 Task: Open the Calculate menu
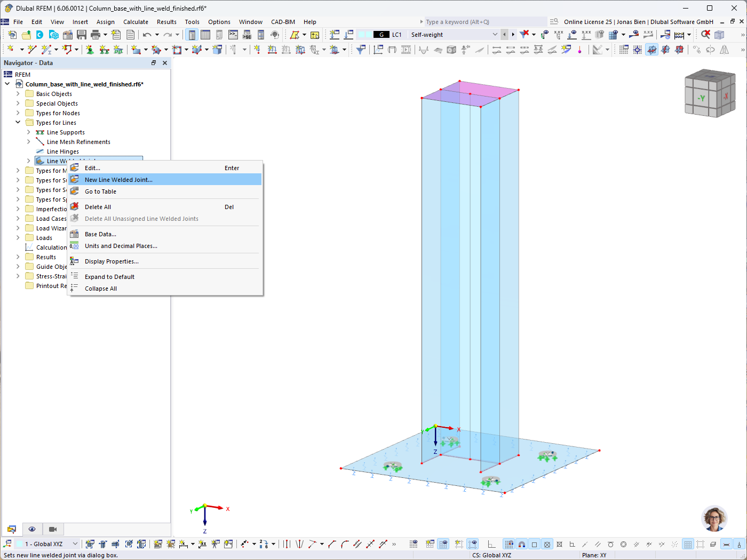[136, 22]
